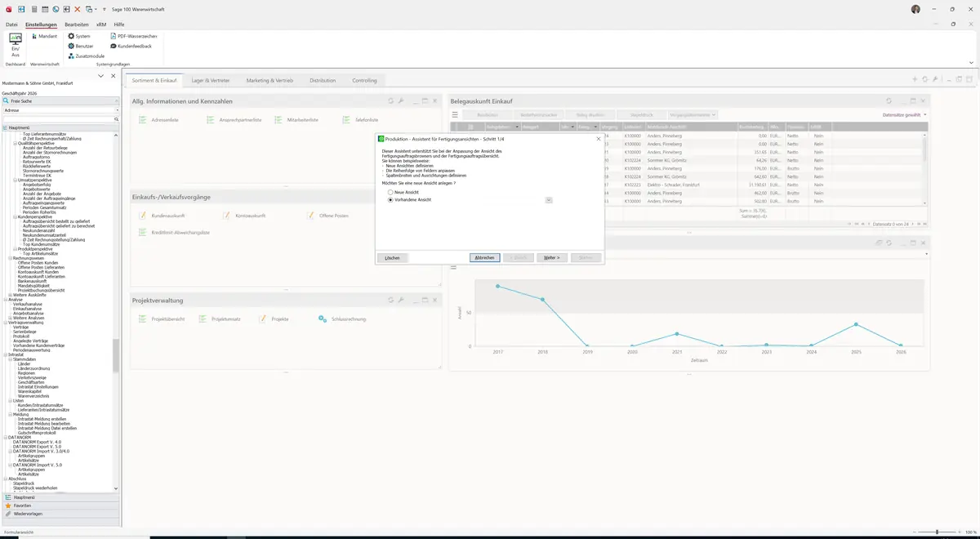
Task: Close the Produktion assistant dialog
Action: pyautogui.click(x=598, y=139)
